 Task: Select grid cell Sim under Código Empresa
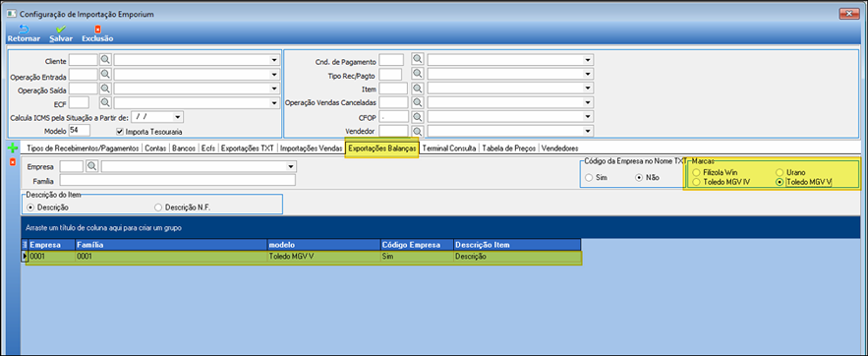417,257
